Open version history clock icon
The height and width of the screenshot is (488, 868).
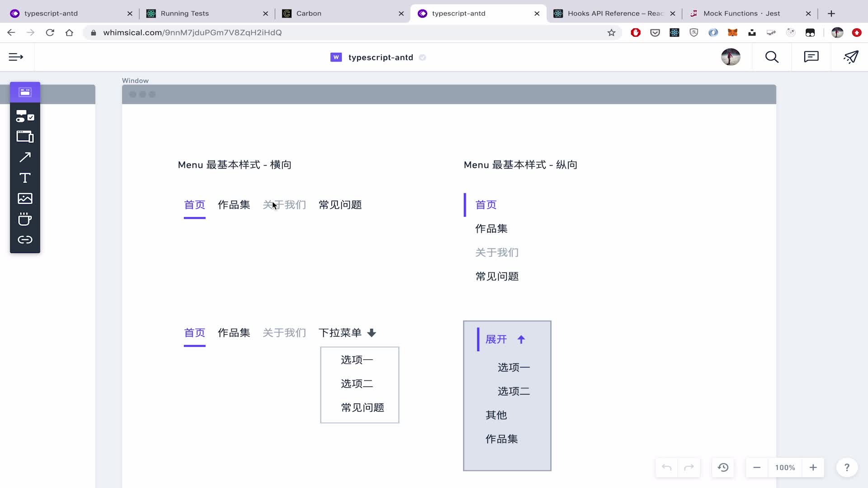coord(723,468)
